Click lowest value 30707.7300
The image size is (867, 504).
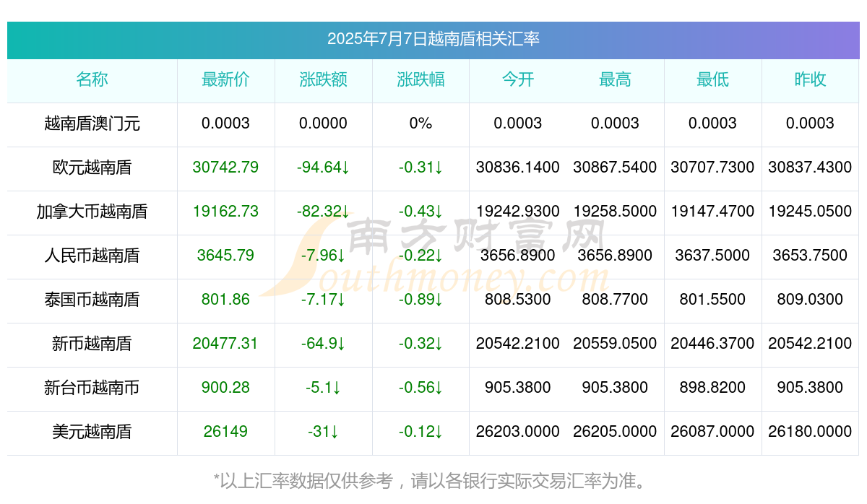tap(712, 168)
